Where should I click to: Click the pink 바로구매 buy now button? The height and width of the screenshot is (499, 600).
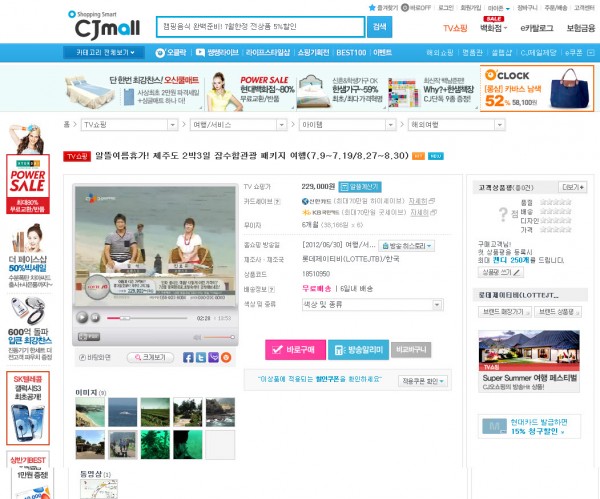click(x=295, y=349)
